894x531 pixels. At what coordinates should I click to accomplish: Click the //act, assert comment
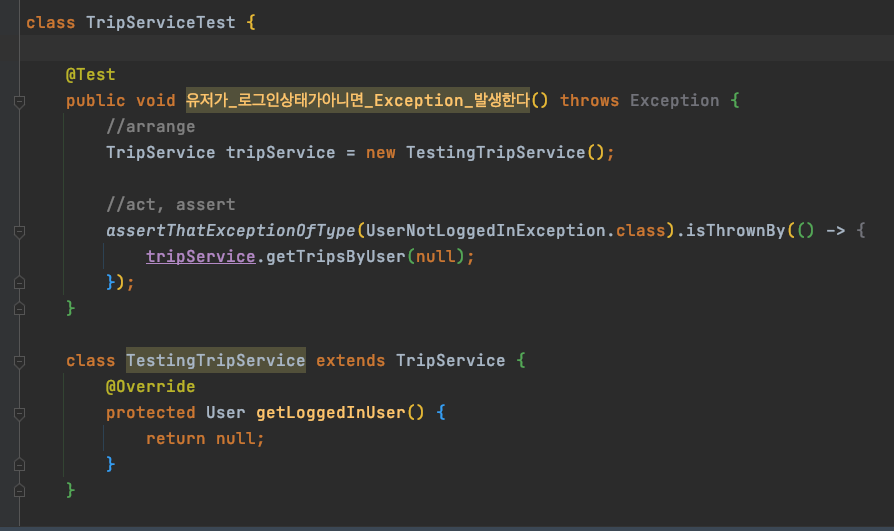tap(170, 205)
